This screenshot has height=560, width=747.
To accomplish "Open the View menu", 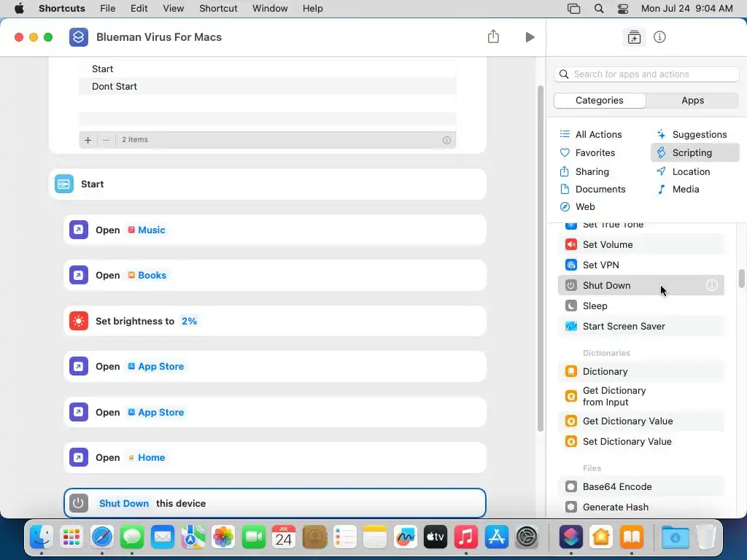I will coord(173,9).
